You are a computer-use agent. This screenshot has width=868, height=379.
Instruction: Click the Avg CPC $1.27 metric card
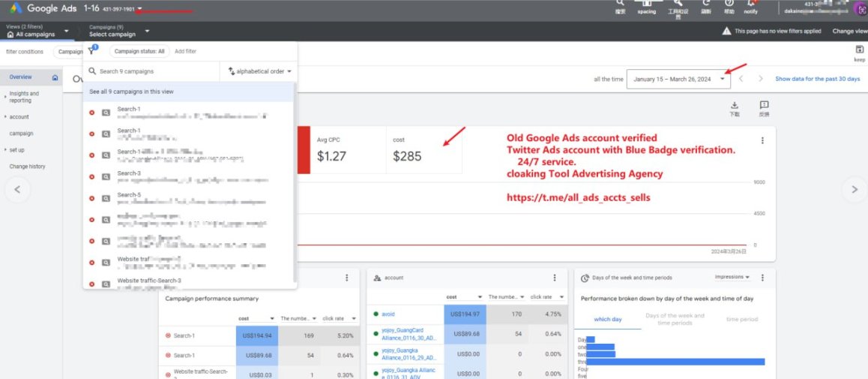[348, 149]
